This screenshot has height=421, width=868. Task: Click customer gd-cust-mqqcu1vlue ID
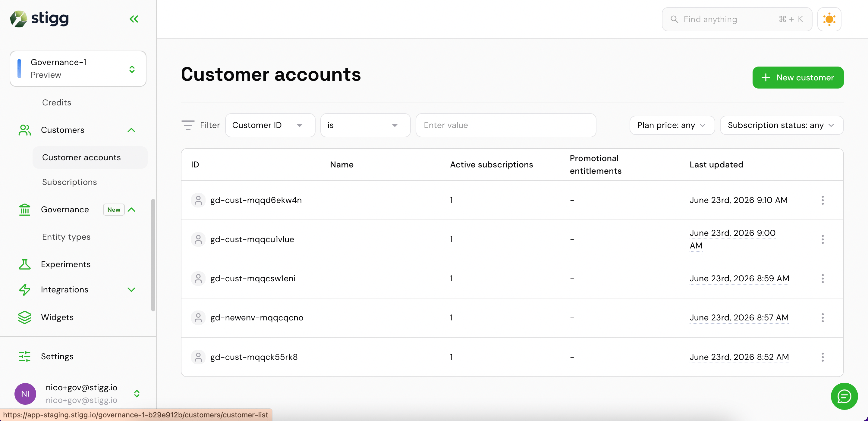(x=252, y=239)
